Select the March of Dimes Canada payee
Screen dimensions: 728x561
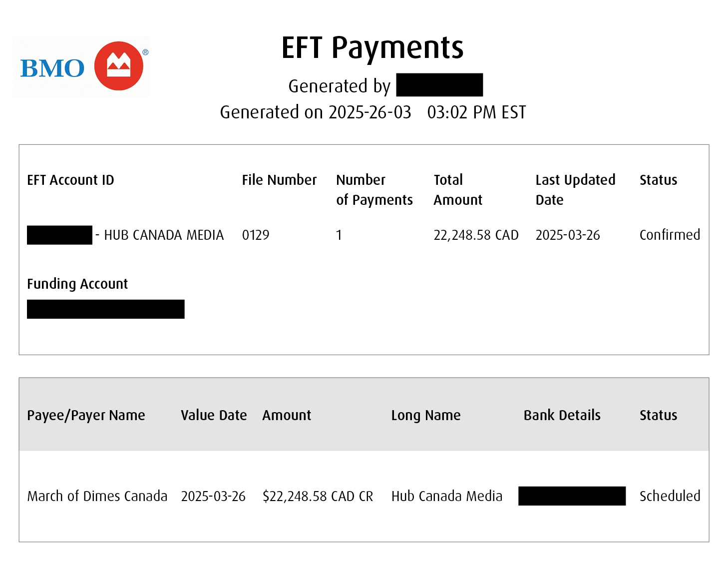pyautogui.click(x=97, y=496)
